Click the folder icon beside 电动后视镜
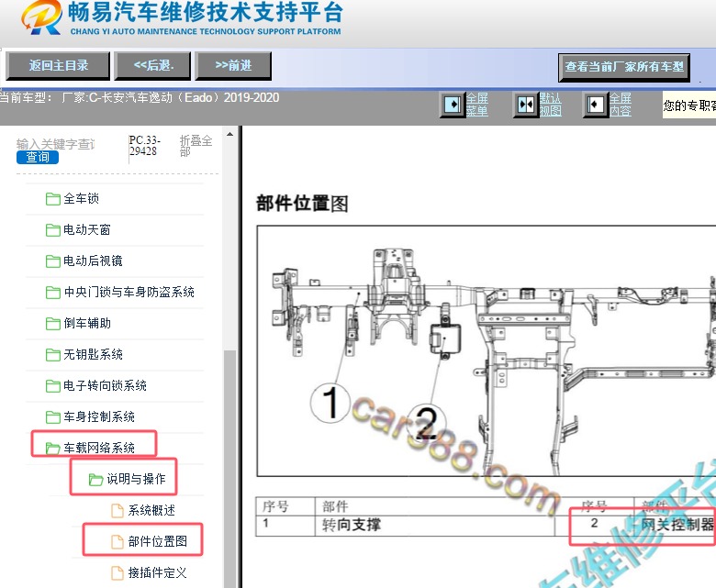 click(x=53, y=261)
